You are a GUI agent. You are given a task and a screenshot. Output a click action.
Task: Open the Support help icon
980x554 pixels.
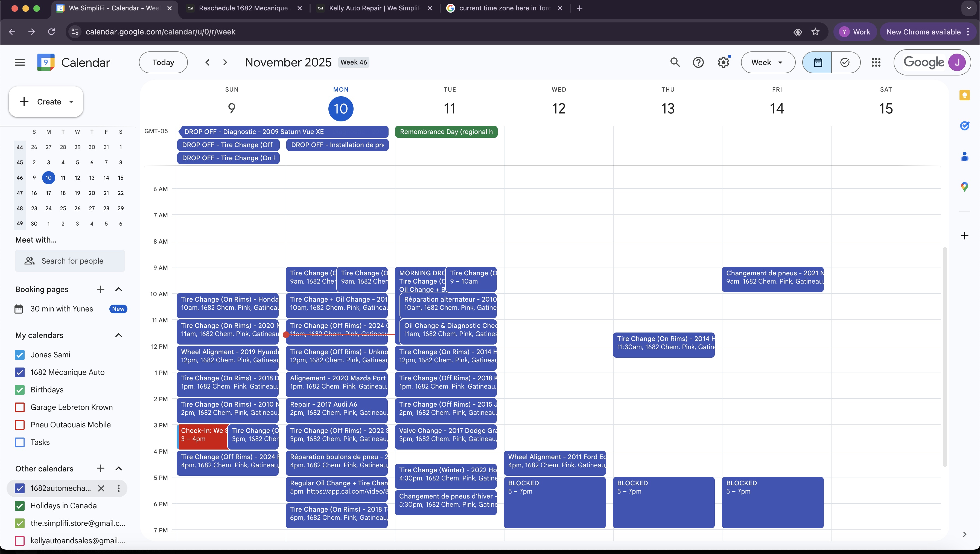click(698, 62)
